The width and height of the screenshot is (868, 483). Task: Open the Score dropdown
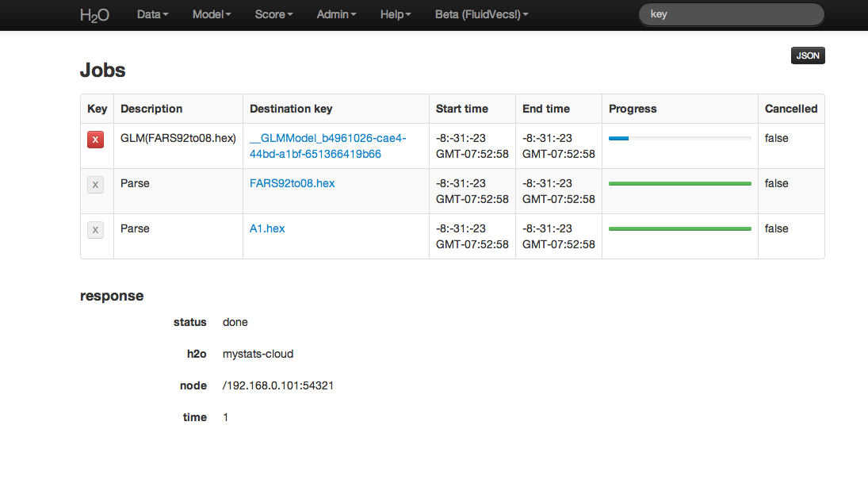click(273, 14)
